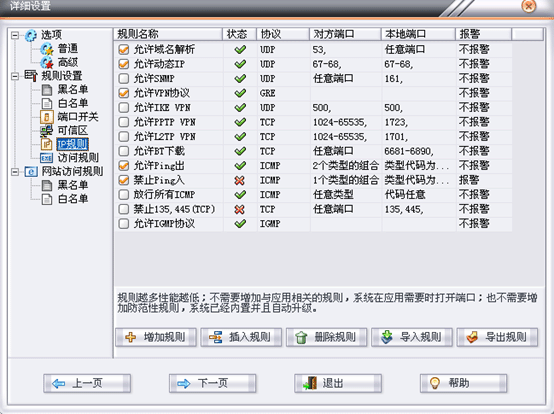Enable the 允许SNMP rule checkbox
Image resolution: width=554 pixels, height=414 pixels.
[124, 78]
